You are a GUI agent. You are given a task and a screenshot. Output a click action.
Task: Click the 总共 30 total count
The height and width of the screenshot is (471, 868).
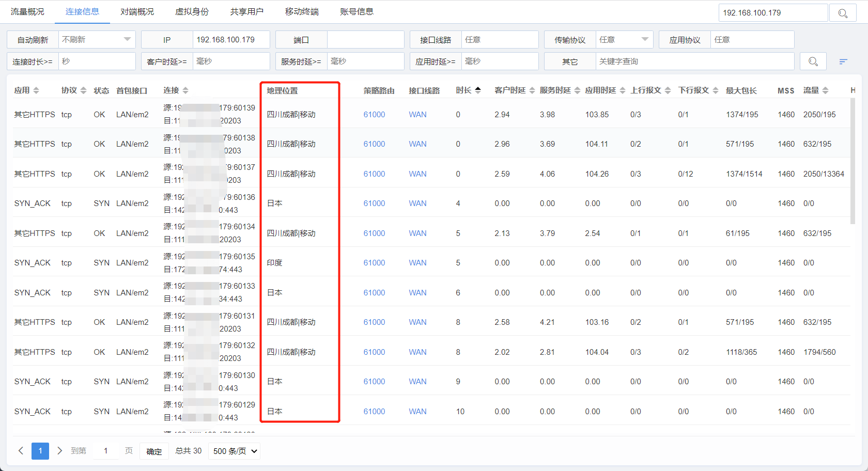(188, 451)
